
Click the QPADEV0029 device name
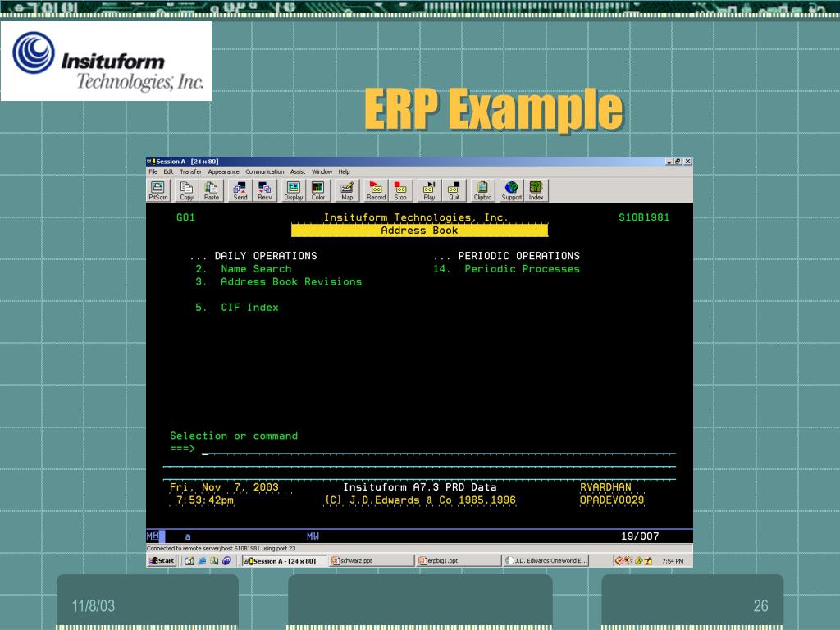(x=612, y=500)
